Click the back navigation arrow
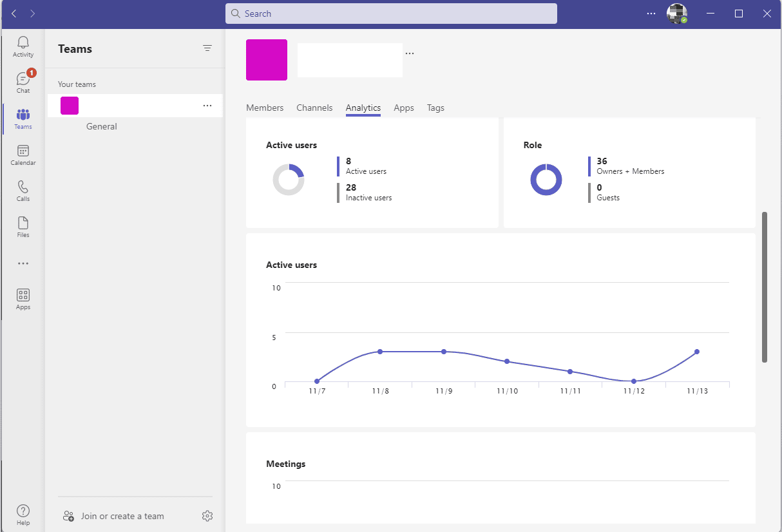Image resolution: width=782 pixels, height=532 pixels. pyautogui.click(x=13, y=13)
